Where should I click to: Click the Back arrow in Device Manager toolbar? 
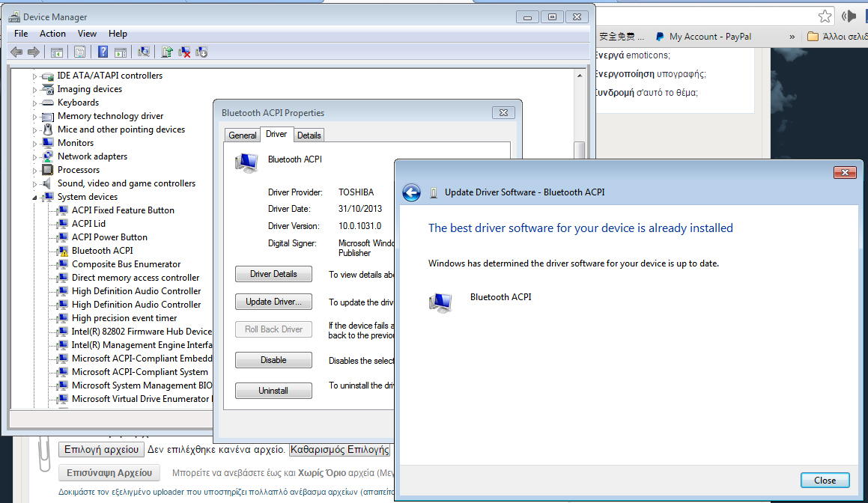16,52
